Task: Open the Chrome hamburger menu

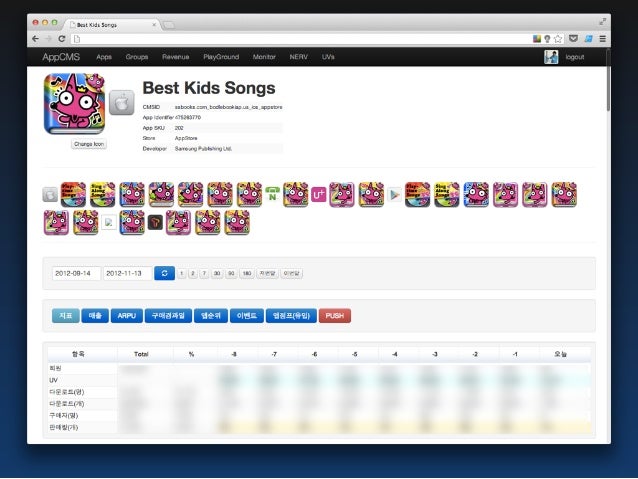Action: pos(603,39)
